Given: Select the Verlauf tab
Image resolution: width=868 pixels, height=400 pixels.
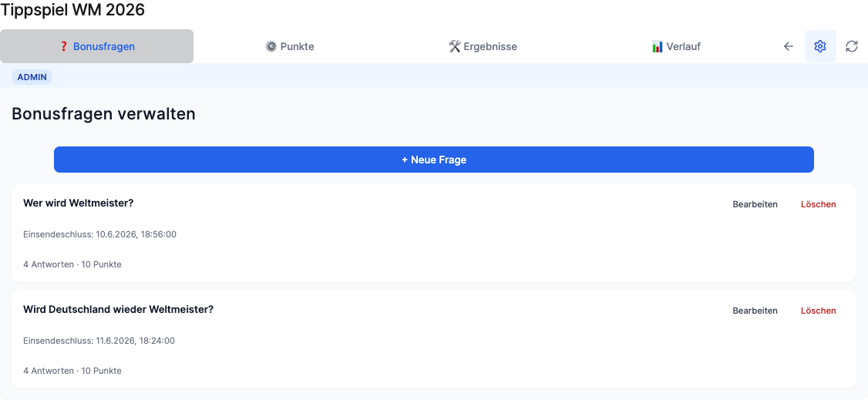Looking at the screenshot, I should [x=676, y=46].
